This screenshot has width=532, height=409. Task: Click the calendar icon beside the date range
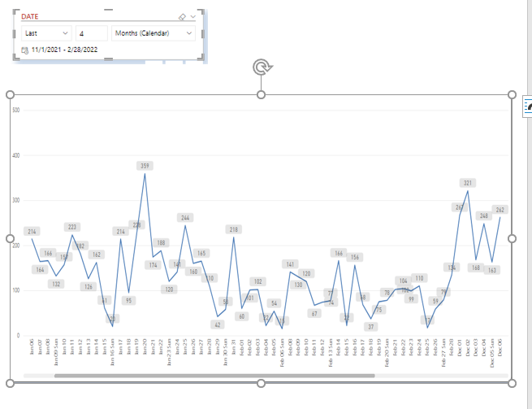[x=24, y=50]
